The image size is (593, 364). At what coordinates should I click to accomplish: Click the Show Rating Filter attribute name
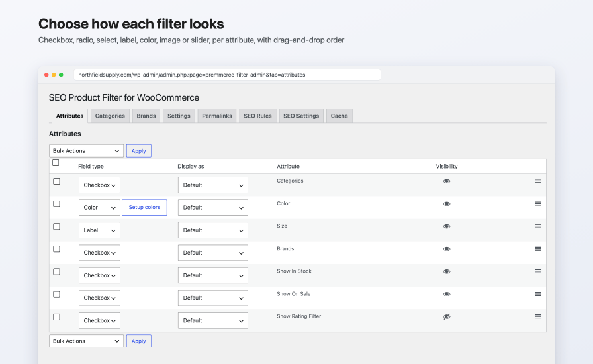(x=298, y=316)
